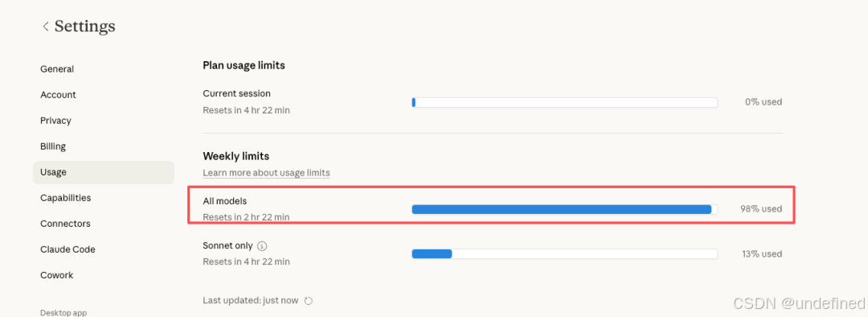The width and height of the screenshot is (868, 317).
Task: Click Learn more about usage limits link
Action: point(266,173)
